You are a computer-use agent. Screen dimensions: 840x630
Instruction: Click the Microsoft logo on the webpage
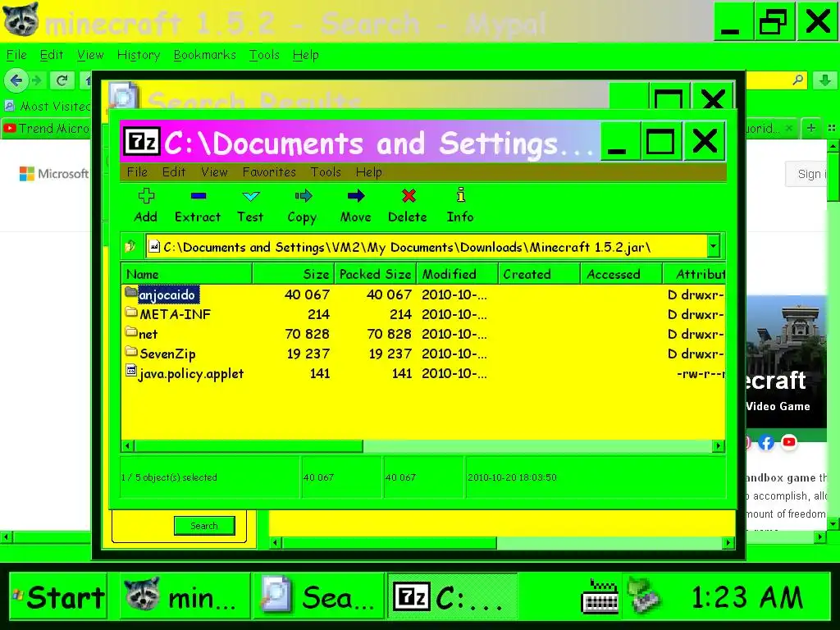pos(53,174)
